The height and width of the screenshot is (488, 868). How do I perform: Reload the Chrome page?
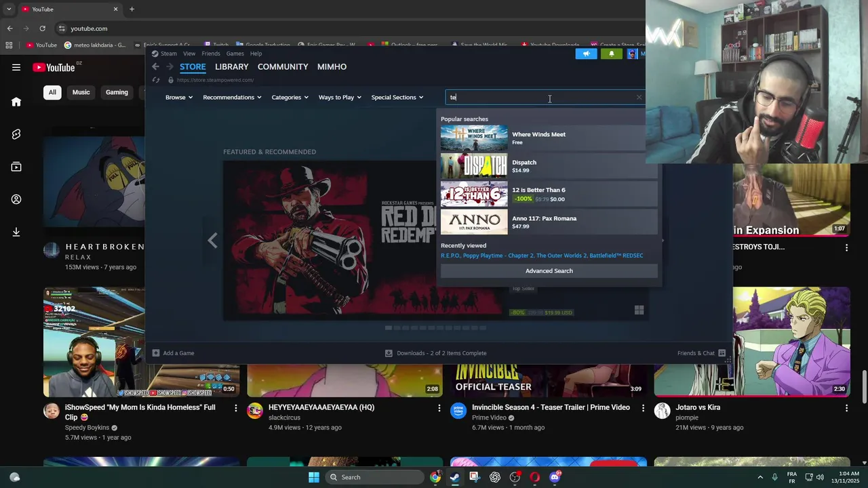[x=43, y=28]
